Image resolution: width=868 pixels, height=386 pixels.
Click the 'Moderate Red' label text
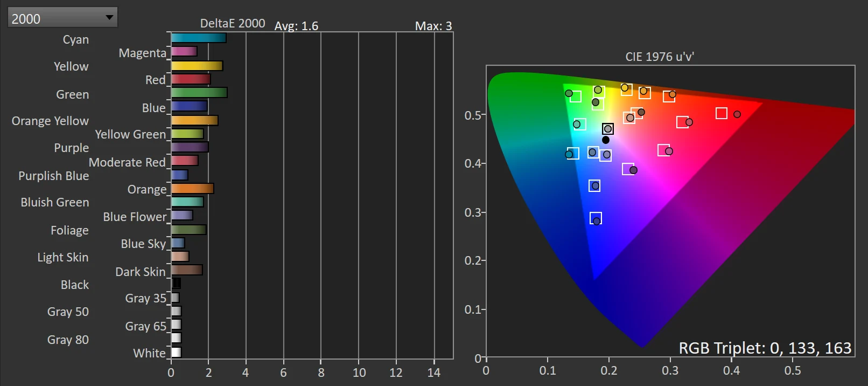[127, 162]
